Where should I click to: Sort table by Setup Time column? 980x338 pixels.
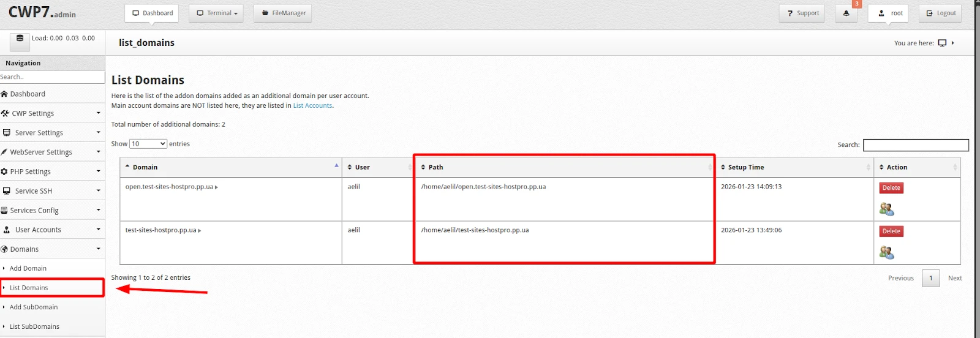coord(745,167)
